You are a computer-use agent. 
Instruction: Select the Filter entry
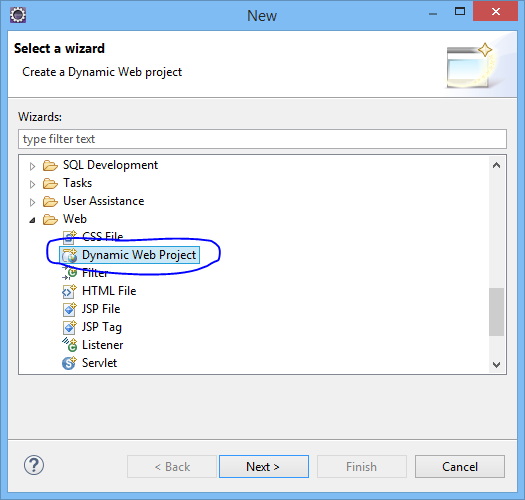pyautogui.click(x=95, y=273)
